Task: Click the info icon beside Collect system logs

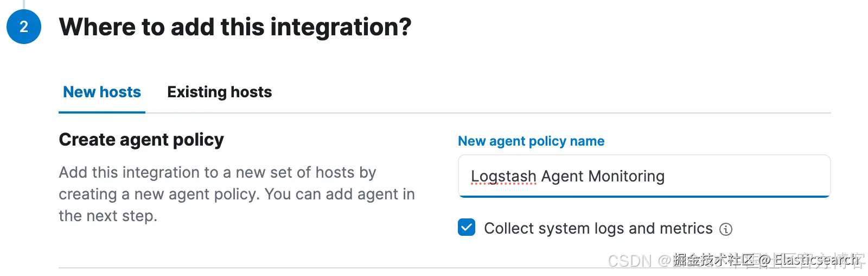Action: [725, 229]
